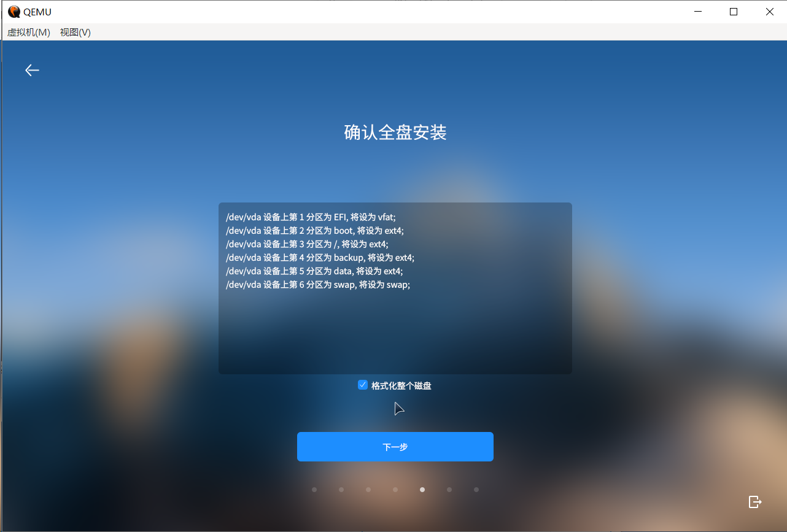Click the last step indicator dot
Image resolution: width=787 pixels, height=532 pixels.
tap(476, 490)
